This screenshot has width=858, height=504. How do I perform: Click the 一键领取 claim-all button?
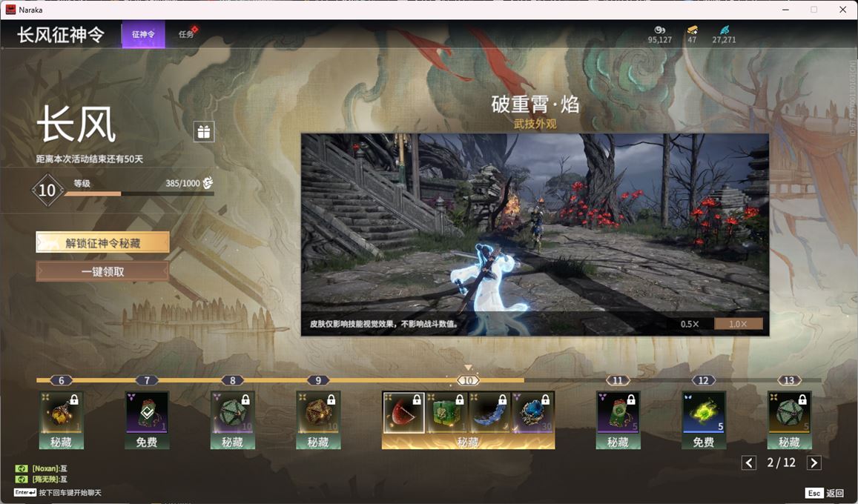tap(102, 272)
